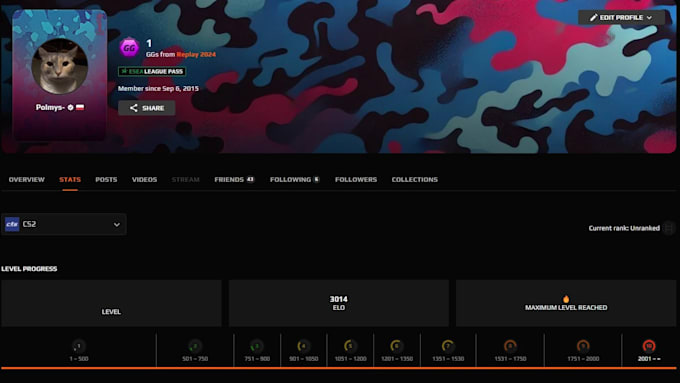This screenshot has height=383, width=680.
Task: Click the share arrow icon
Action: (x=134, y=108)
